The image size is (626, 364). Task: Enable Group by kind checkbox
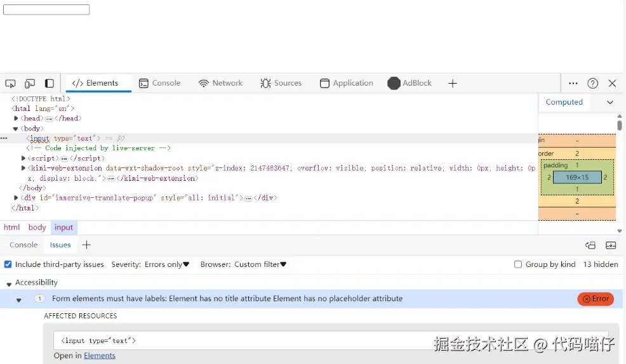coord(518,264)
